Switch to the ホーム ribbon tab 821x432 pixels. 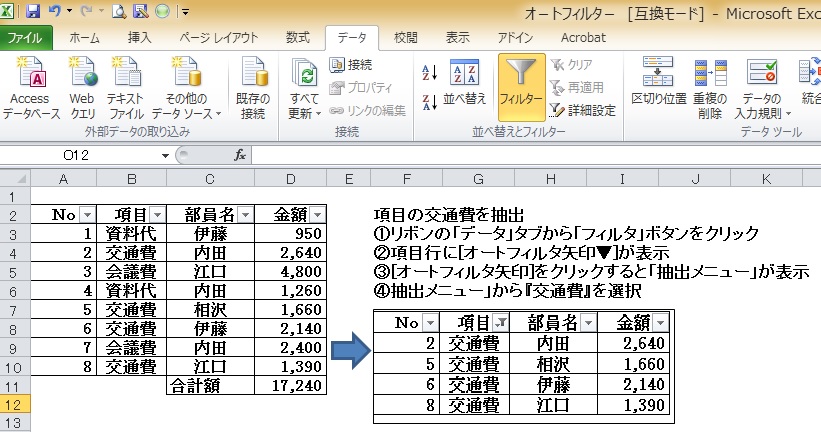pos(84,37)
